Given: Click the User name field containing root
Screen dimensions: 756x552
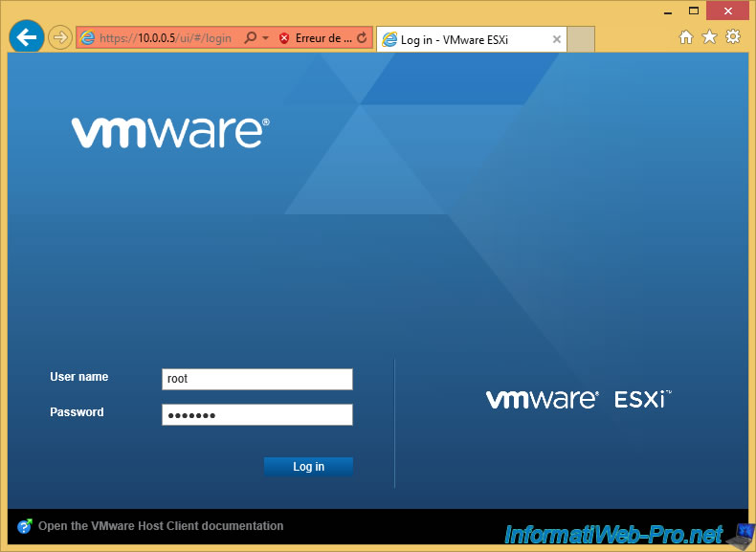Looking at the screenshot, I should coord(257,379).
